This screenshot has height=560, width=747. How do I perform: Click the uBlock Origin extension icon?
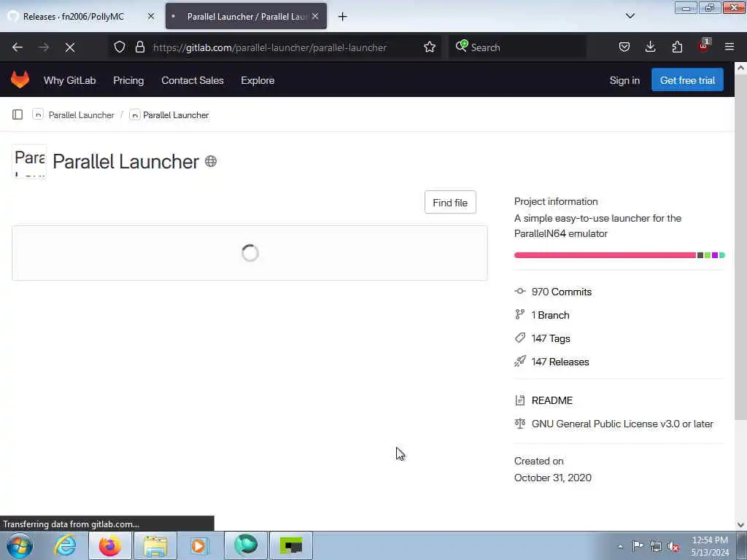point(703,46)
